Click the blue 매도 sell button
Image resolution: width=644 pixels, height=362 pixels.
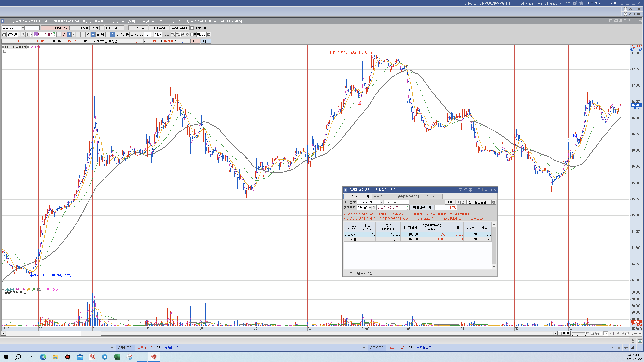(206, 41)
